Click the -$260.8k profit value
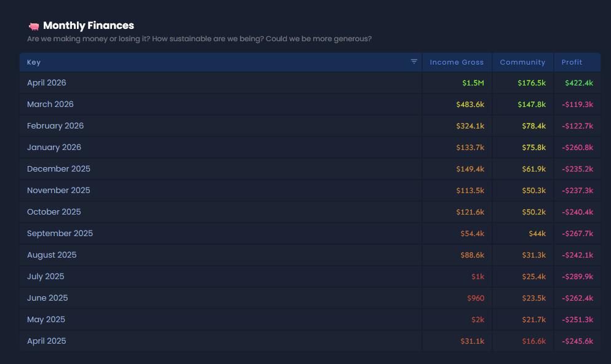Screen dimensions: 611x364 (578, 148)
